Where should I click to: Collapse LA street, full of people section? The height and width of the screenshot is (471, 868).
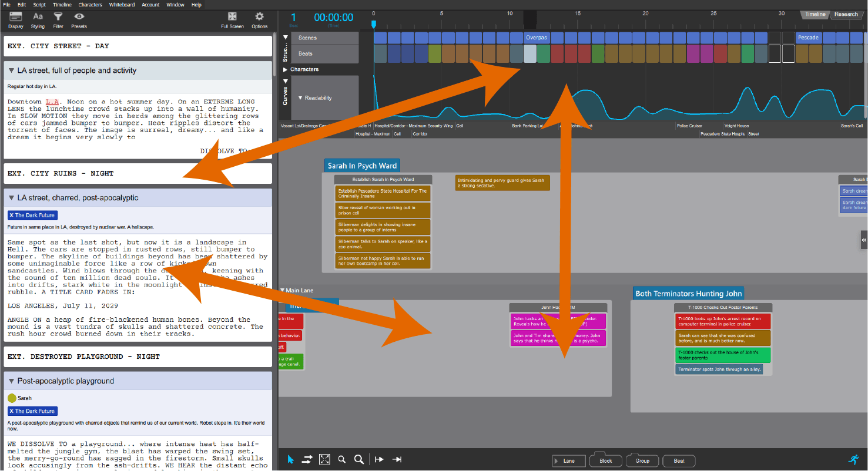11,70
